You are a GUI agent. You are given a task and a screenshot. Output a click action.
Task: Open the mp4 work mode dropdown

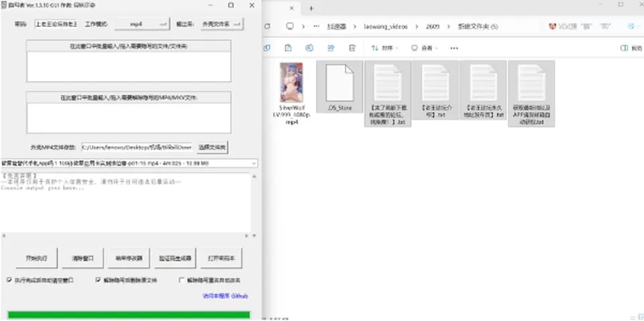(x=142, y=24)
